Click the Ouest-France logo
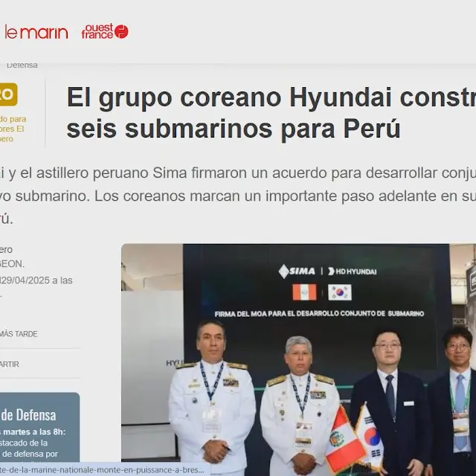The width and height of the screenshot is (476, 476). click(105, 31)
